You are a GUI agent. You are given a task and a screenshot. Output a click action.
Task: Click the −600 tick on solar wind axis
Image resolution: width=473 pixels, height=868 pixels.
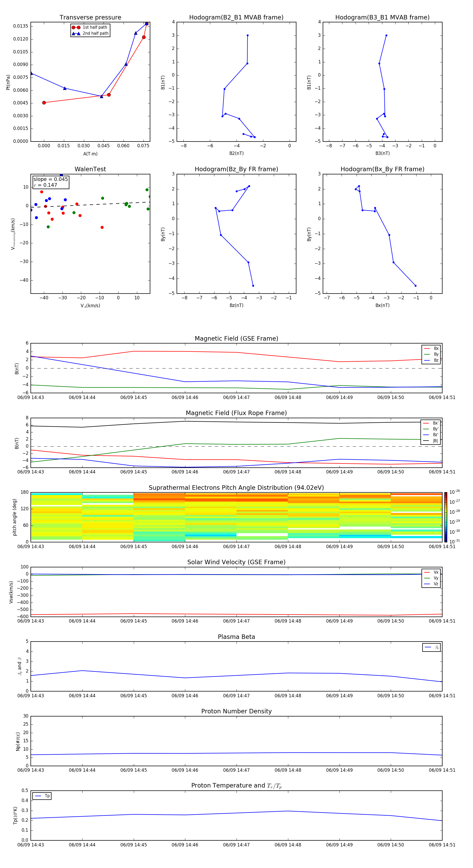coord(22,617)
